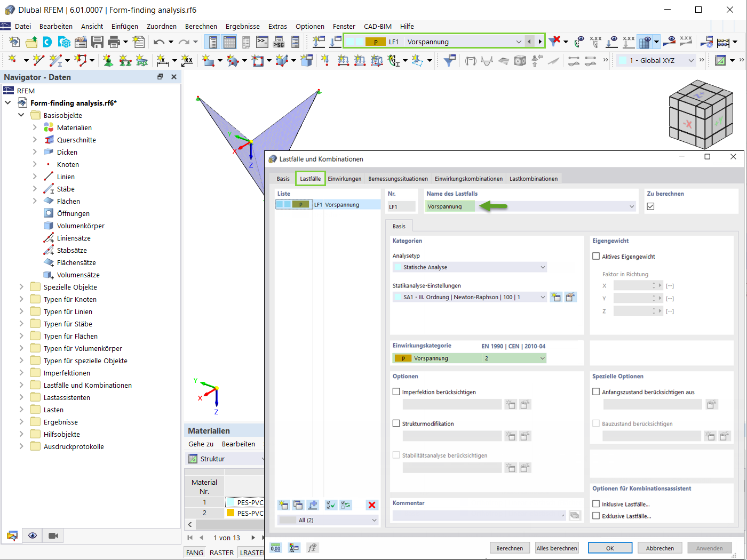The width and height of the screenshot is (747, 560).
Task: Collapse the Basisobjekte tree folder
Action: pos(21,115)
